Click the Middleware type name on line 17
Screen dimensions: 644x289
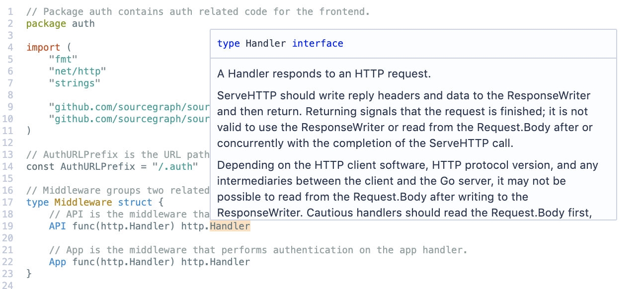coord(83,203)
